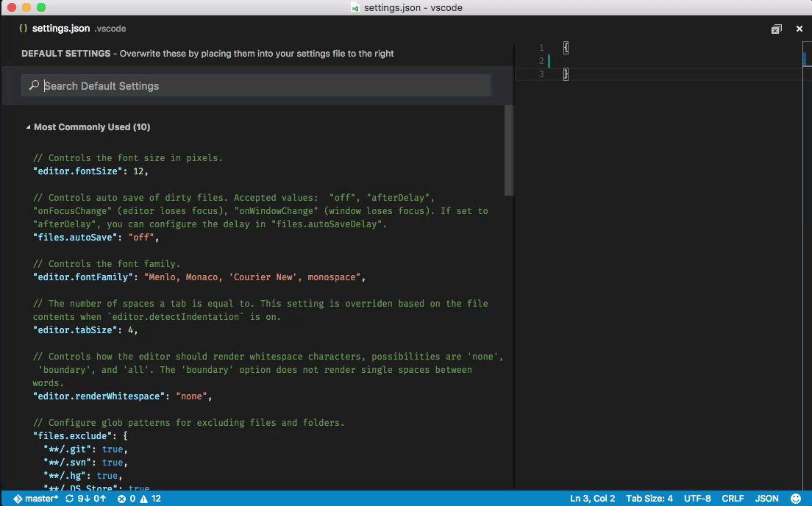Open the line ending selector showing CRLF
812x506 pixels.
click(733, 498)
